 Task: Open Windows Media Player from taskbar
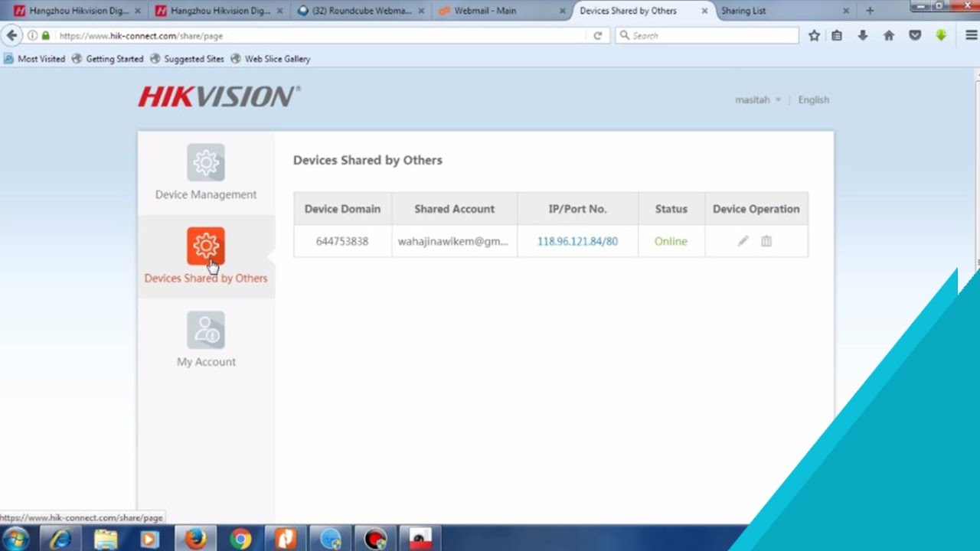point(149,539)
